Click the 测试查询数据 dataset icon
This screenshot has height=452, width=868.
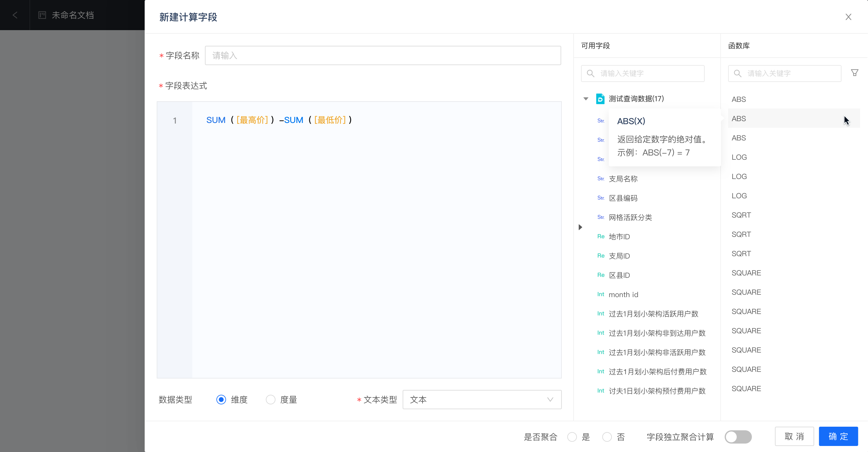(600, 99)
